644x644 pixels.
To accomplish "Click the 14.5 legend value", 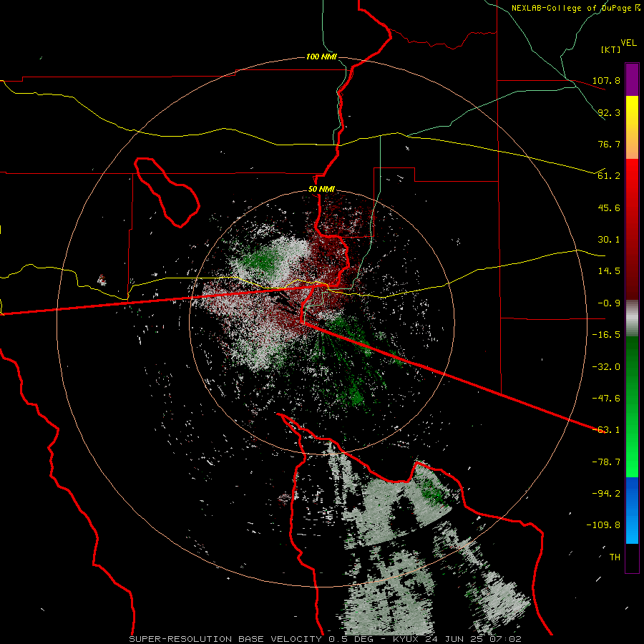I will 609,271.
